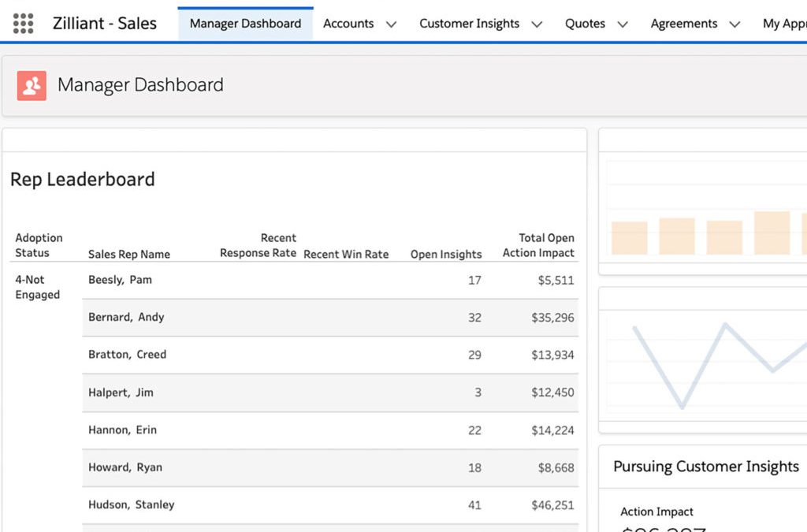Screen dimensions: 807x532
Task: Click open insights value 18
Action: click(x=474, y=467)
